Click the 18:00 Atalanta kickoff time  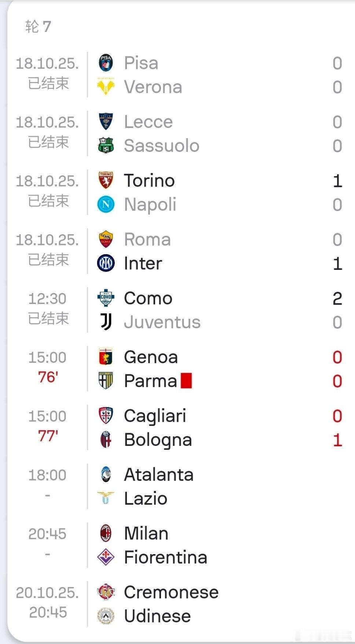(47, 475)
